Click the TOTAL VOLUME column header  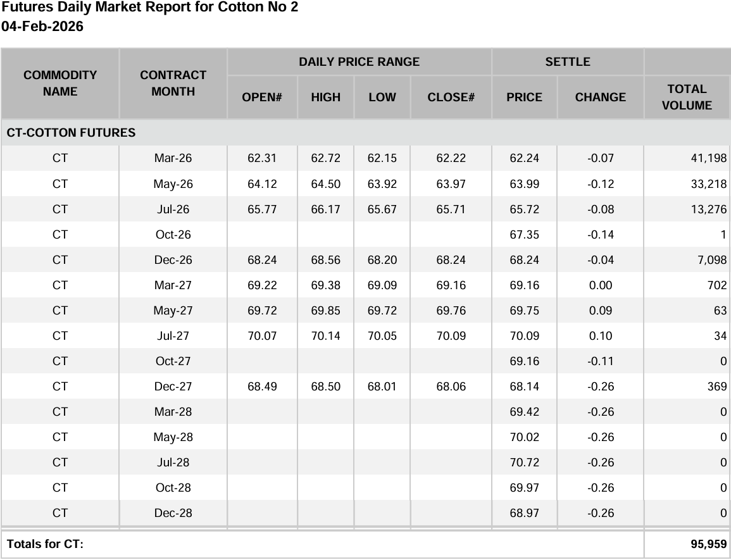(687, 97)
